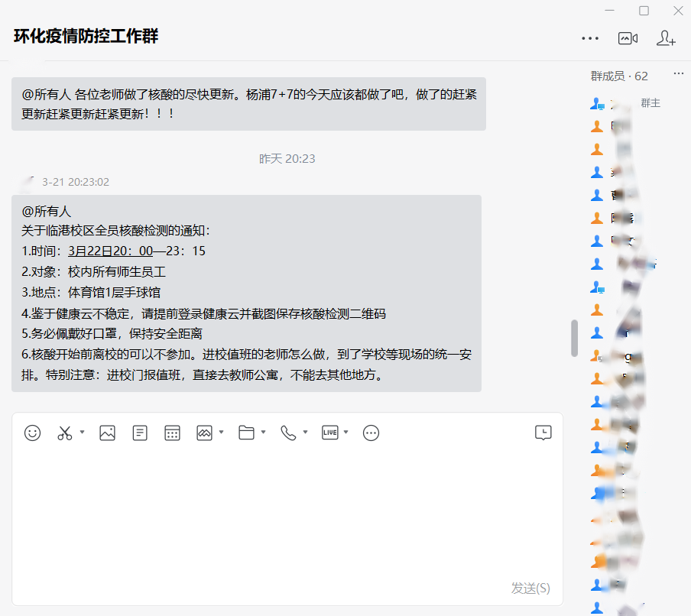Open the emoji picker in chat toolbar
This screenshot has height=616, width=691.
click(x=32, y=433)
